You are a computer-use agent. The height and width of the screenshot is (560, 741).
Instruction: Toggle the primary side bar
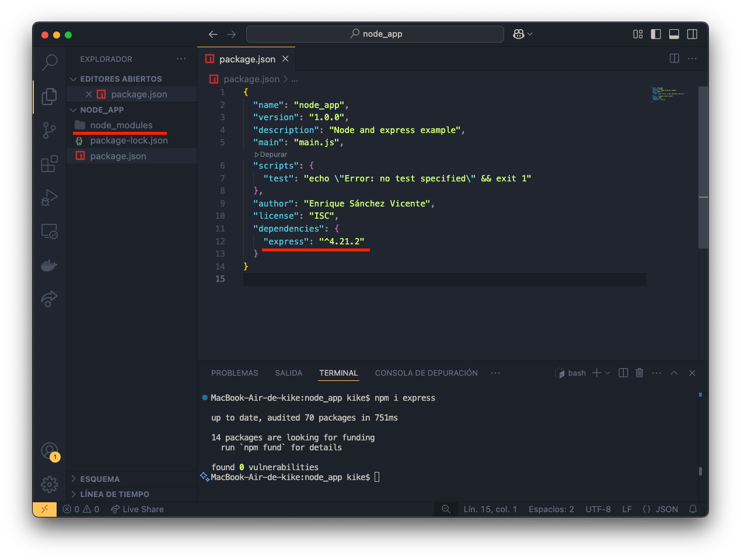click(656, 34)
